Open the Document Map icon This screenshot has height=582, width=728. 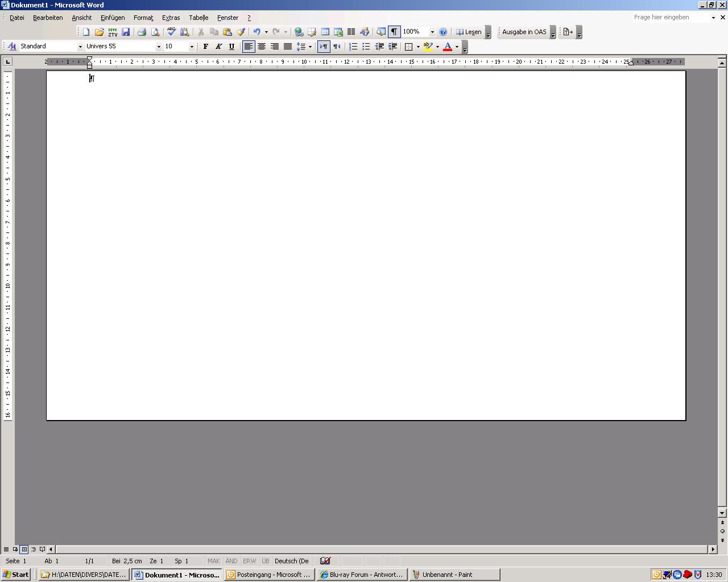tap(381, 32)
